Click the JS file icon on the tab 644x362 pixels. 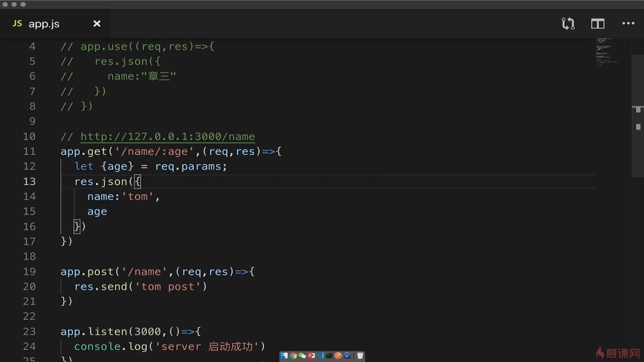pyautogui.click(x=17, y=23)
